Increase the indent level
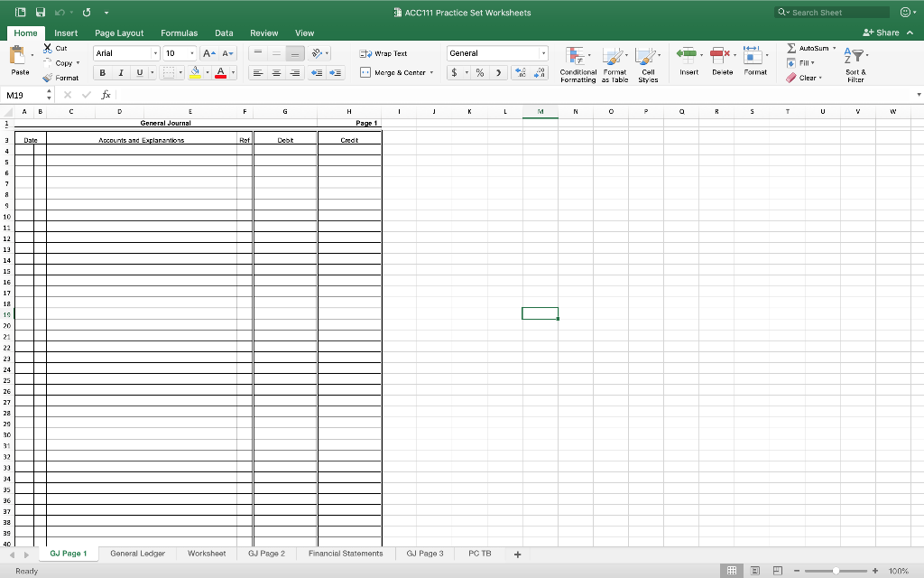The width and height of the screenshot is (924, 578). pos(336,72)
